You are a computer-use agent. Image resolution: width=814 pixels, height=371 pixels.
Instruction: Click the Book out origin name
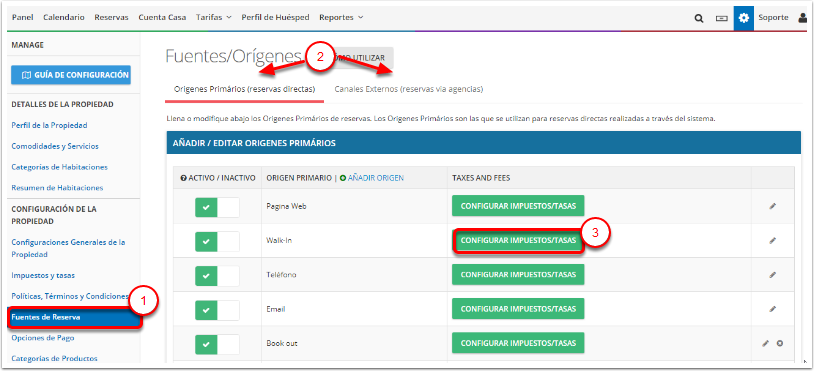click(282, 343)
